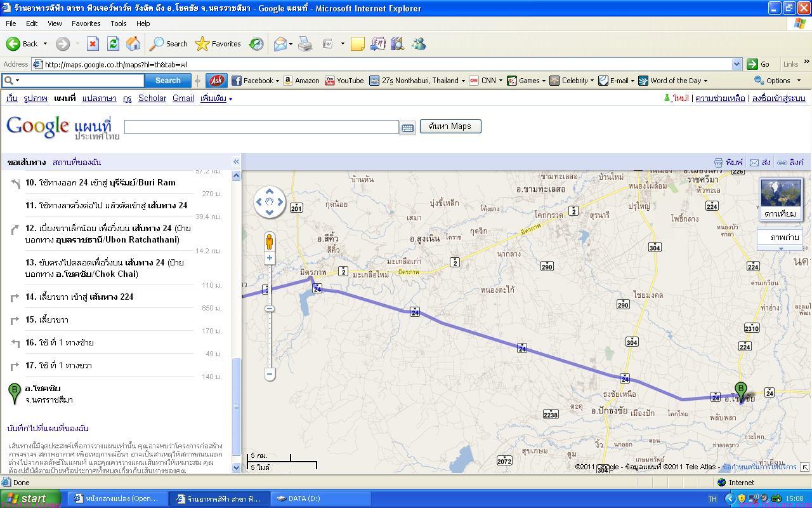Click the map pan-left arrow
This screenshot has width=812, height=508.
258,202
